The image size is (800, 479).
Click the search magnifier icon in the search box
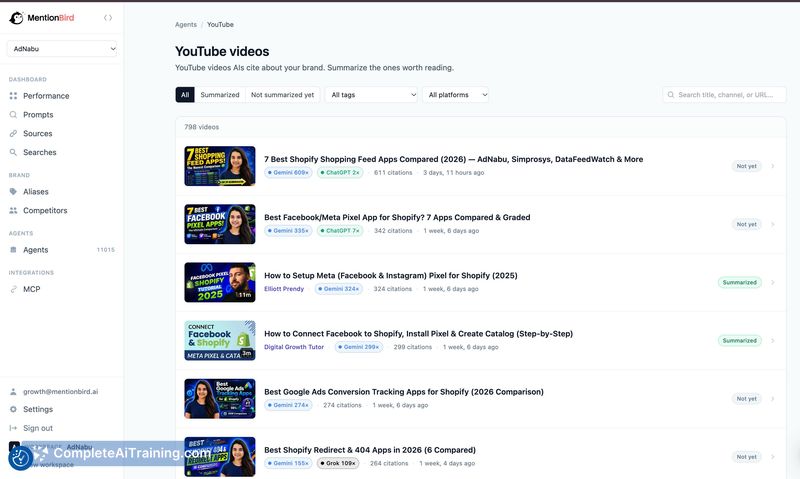click(671, 95)
